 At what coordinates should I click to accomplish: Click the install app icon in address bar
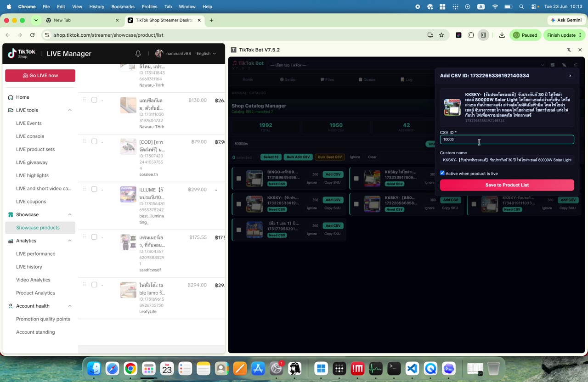point(430,35)
